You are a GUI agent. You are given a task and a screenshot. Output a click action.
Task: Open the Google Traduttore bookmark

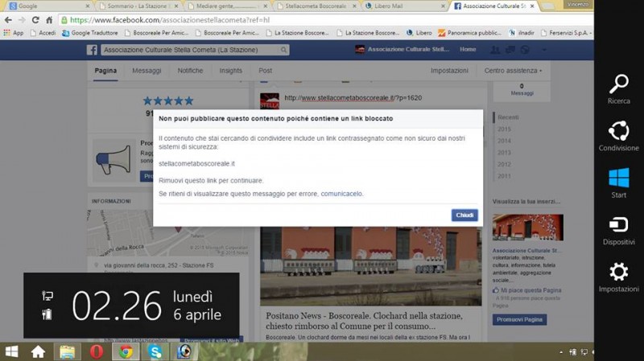[90, 32]
